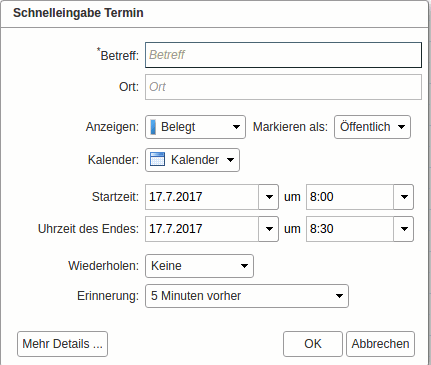The width and height of the screenshot is (431, 365).
Task: Click the Abbrechen button
Action: tap(380, 344)
